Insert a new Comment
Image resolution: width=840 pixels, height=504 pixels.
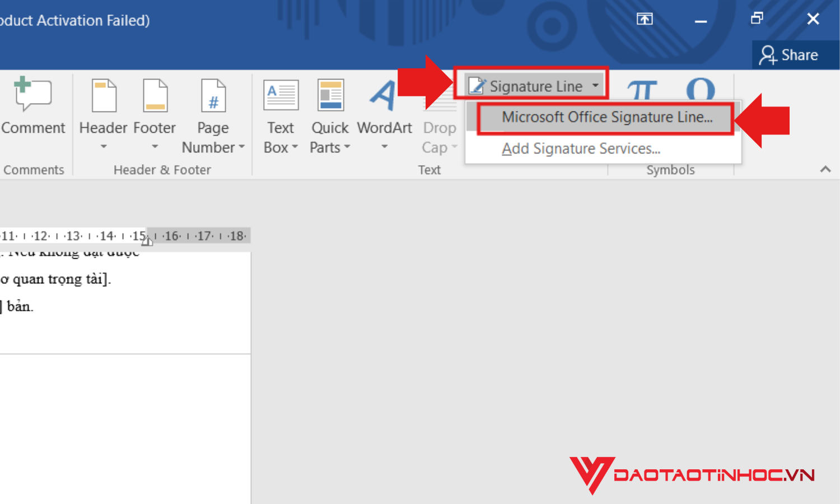(x=33, y=106)
